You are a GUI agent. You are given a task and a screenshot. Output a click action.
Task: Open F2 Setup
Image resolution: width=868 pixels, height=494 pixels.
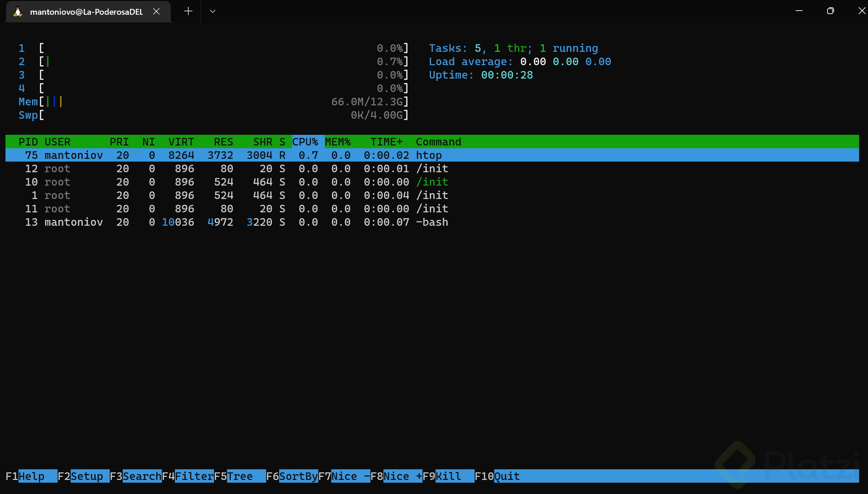pos(84,476)
